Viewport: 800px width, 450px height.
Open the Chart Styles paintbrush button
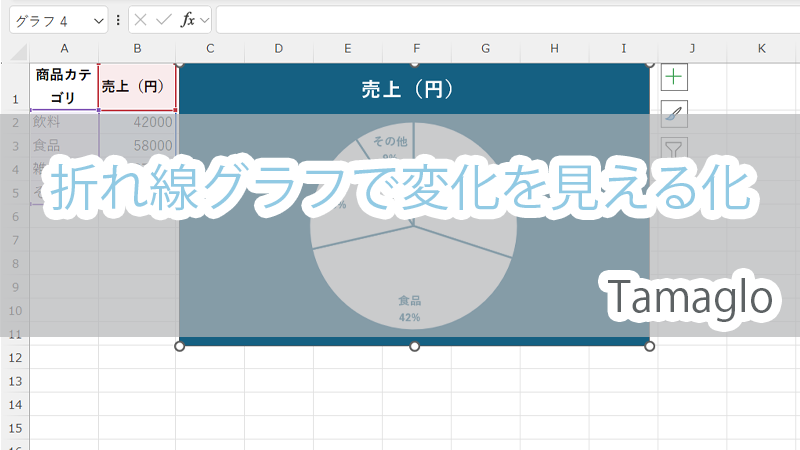(x=675, y=114)
